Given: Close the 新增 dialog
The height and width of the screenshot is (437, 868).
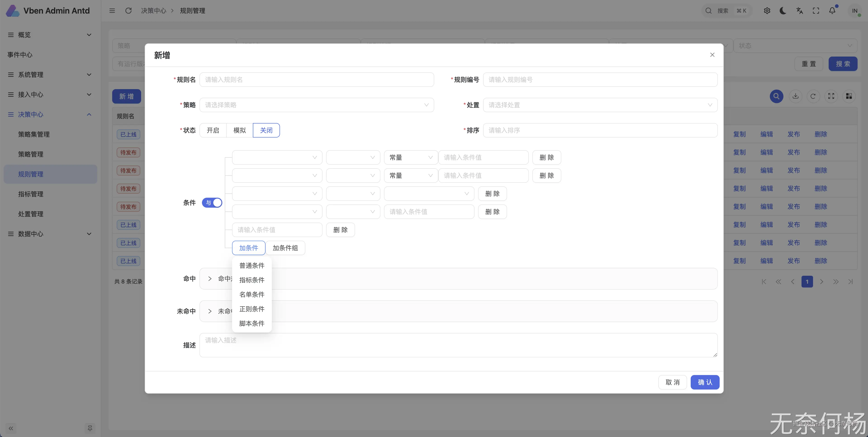Looking at the screenshot, I should click(x=712, y=55).
